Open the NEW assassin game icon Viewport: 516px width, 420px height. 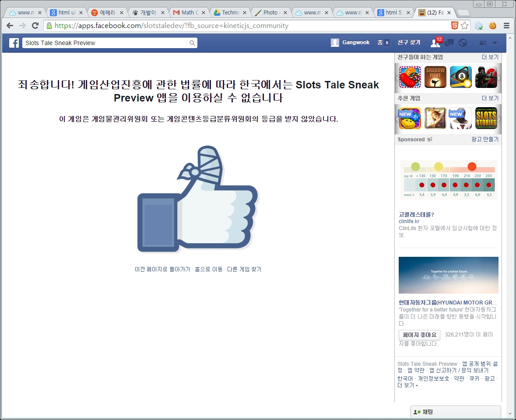(x=461, y=118)
